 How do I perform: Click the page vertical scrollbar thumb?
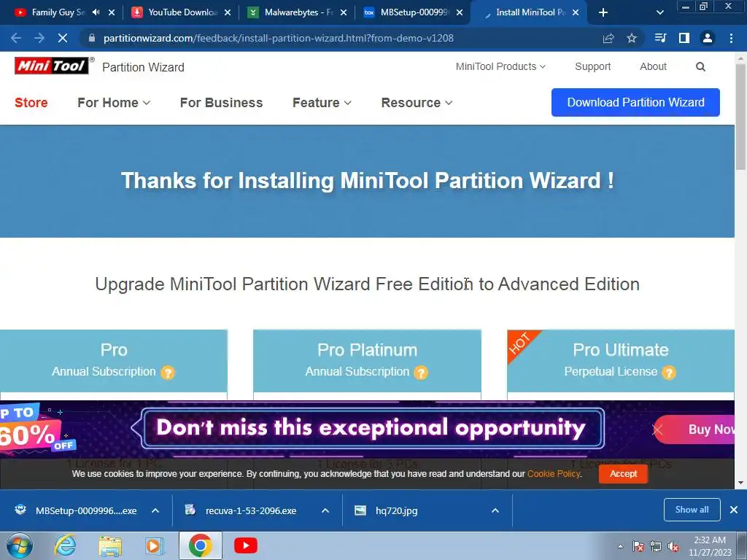tap(741, 116)
